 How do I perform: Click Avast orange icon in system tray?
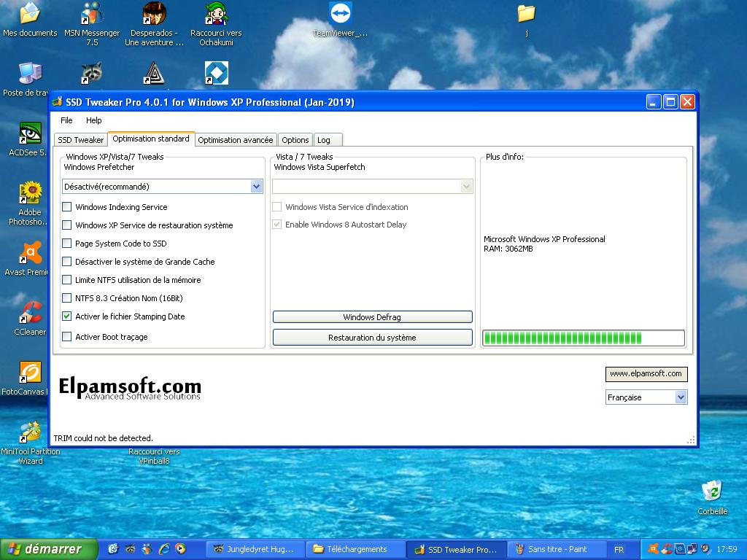pos(654,549)
